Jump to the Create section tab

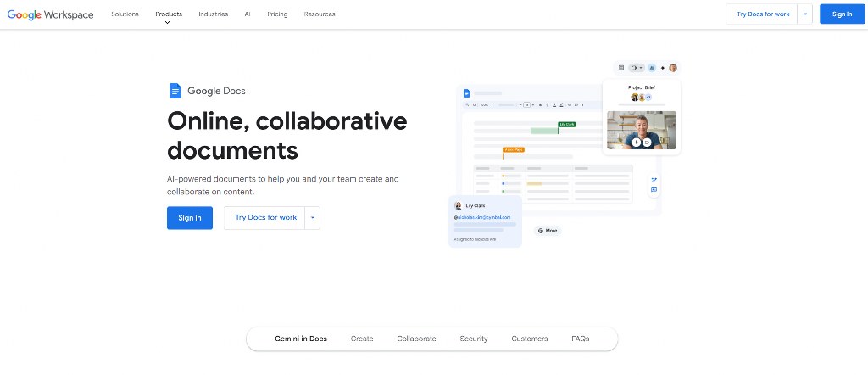click(362, 339)
